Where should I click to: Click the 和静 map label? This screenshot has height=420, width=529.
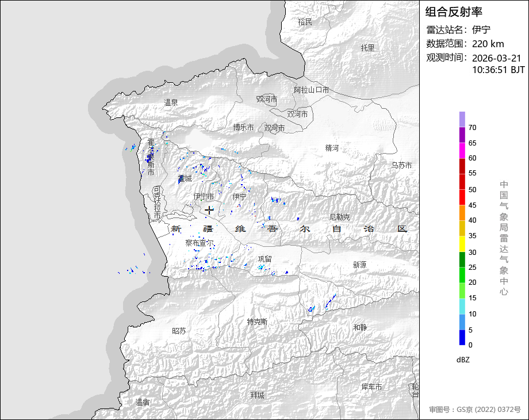(360, 327)
